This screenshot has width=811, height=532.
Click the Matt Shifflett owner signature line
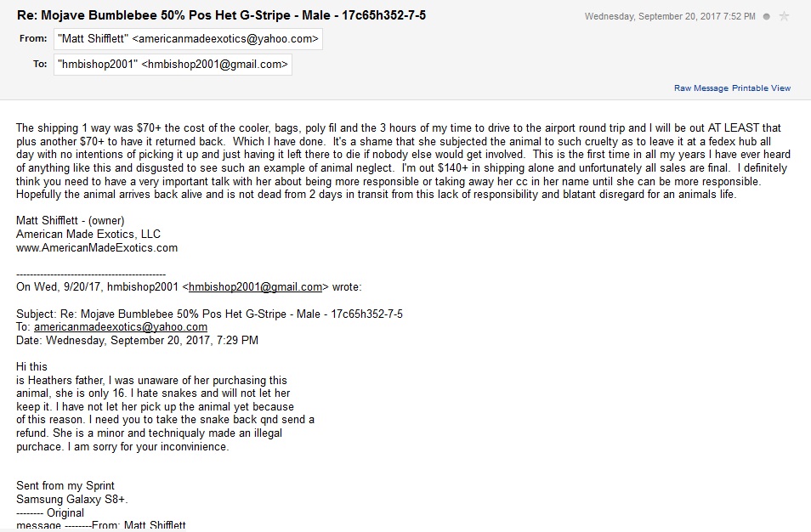[71, 221]
